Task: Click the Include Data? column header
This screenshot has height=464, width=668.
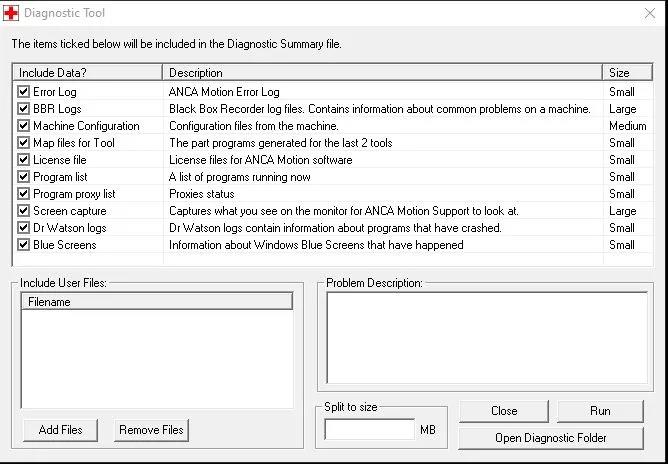Action: [87, 73]
